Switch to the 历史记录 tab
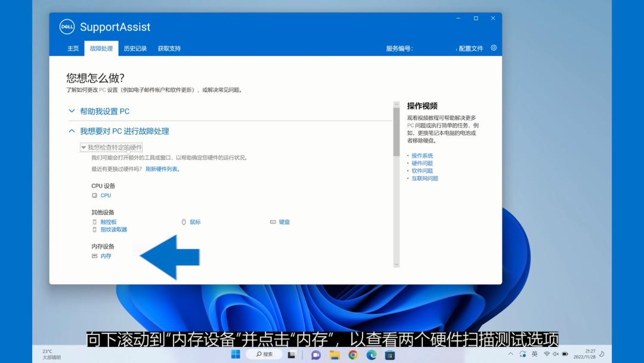This screenshot has height=363, width=644. [135, 48]
